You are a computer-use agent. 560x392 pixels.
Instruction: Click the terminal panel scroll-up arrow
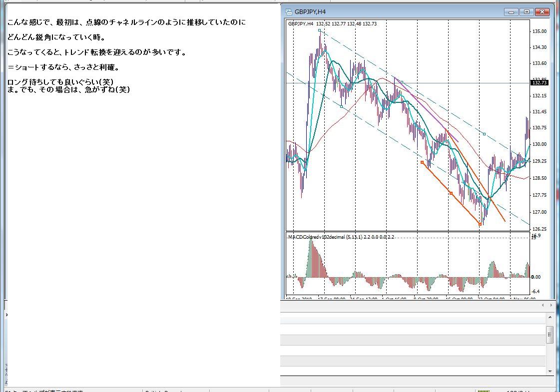point(550,317)
